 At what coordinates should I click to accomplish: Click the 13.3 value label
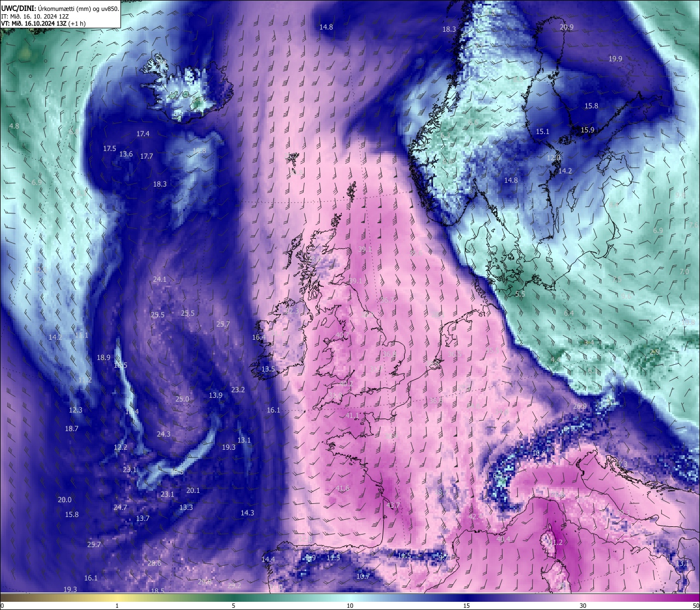[186, 507]
